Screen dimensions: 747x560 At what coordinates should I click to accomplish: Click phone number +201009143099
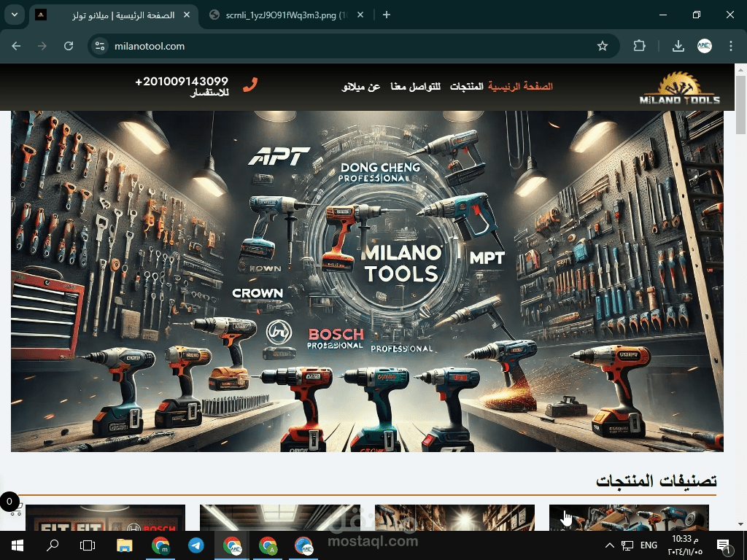coord(182,81)
